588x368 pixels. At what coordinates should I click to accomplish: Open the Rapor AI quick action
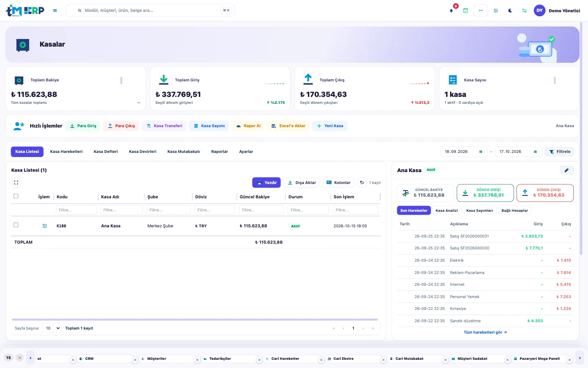tap(248, 126)
